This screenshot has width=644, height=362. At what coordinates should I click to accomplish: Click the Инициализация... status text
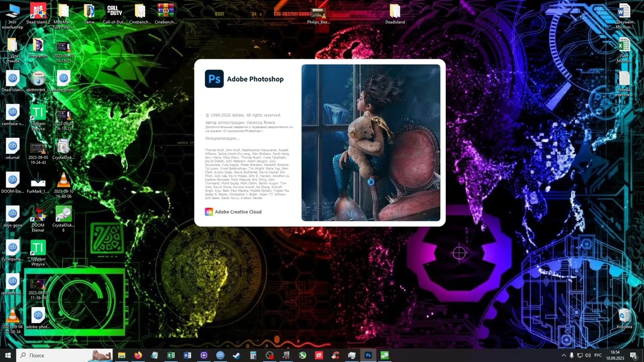point(222,138)
